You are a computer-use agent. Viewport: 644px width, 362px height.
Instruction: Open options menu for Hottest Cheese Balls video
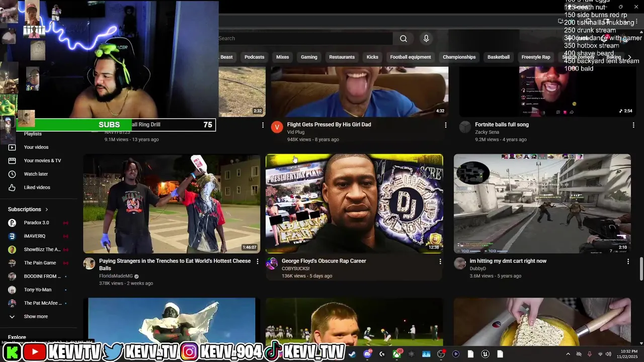pos(258,261)
